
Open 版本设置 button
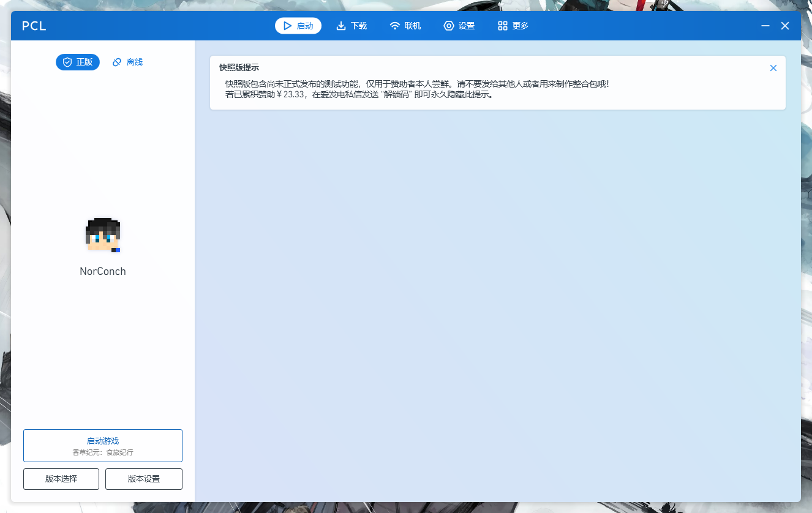pos(144,479)
